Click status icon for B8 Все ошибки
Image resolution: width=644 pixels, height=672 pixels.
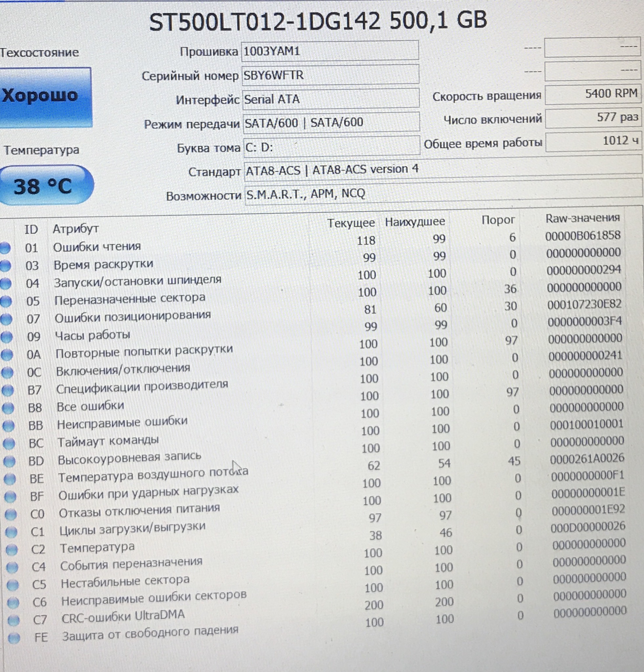[x=8, y=408]
